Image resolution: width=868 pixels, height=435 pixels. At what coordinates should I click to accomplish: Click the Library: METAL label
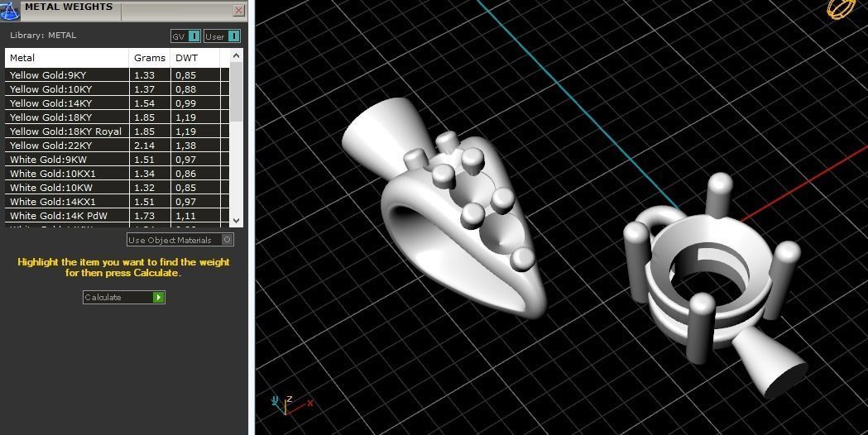[43, 35]
